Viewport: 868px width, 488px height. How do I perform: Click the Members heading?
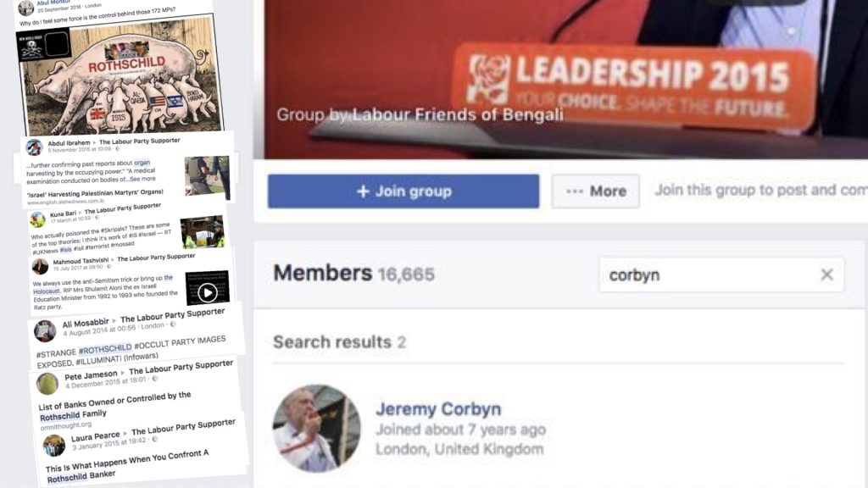click(323, 274)
